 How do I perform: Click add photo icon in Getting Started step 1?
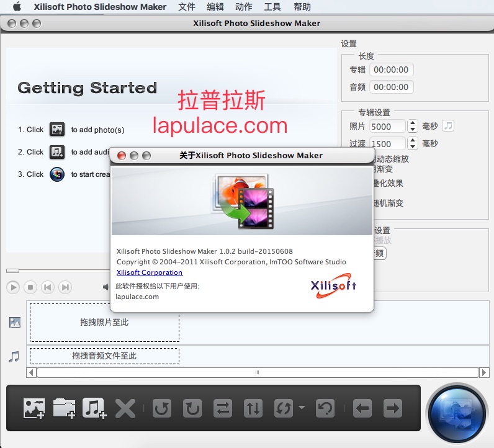coord(57,130)
